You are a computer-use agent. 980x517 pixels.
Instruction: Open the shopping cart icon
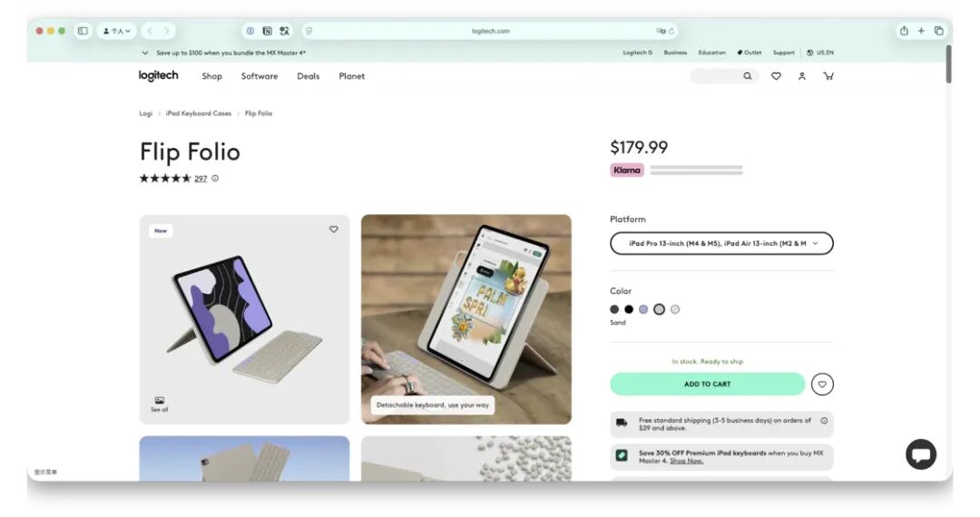coord(828,76)
